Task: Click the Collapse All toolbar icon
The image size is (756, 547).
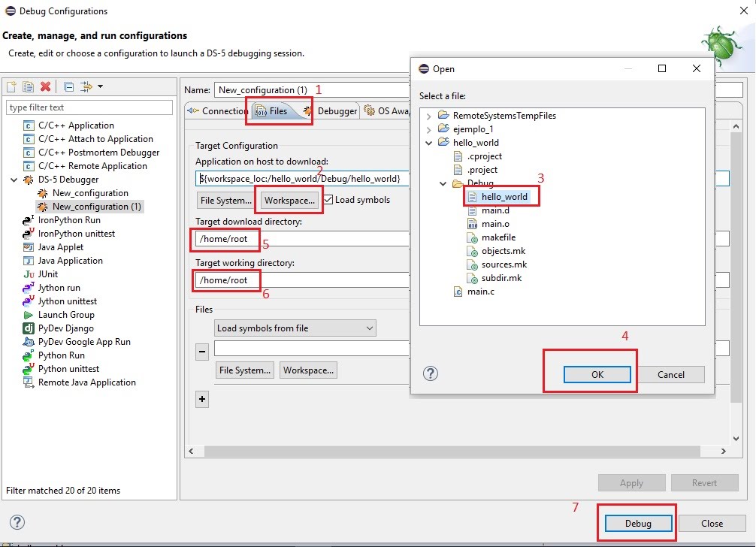Action: 69,86
